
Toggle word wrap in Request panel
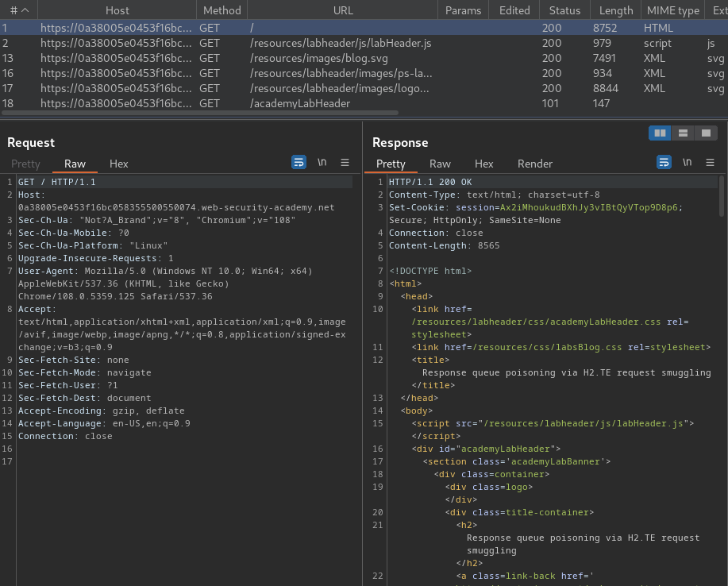[299, 162]
